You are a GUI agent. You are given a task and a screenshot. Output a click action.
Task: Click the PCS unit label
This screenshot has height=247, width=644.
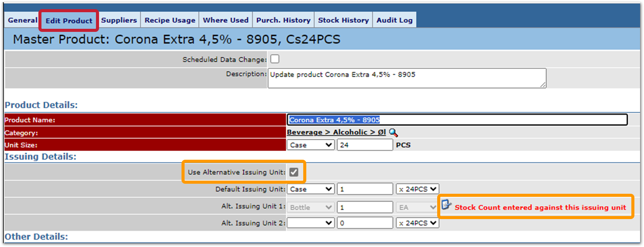[x=403, y=145]
